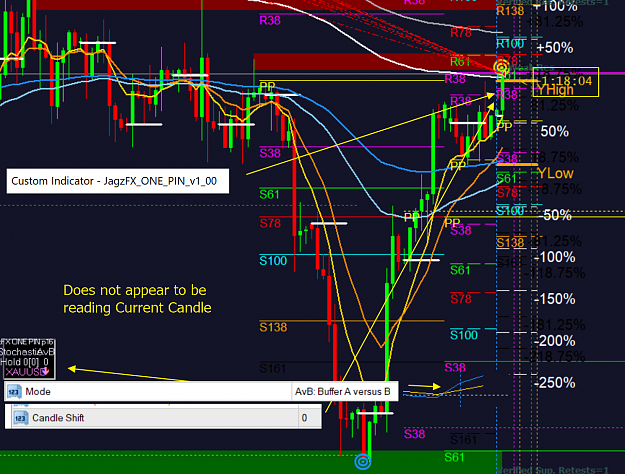This screenshot has width=625, height=474.
Task: Click the numeric-type icon beside Mode
Action: point(14,391)
